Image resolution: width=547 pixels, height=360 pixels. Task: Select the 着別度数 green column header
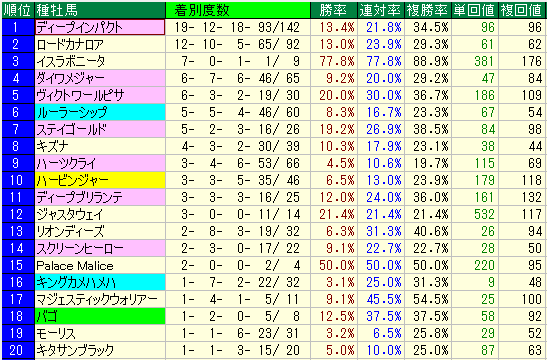pyautogui.click(x=238, y=10)
